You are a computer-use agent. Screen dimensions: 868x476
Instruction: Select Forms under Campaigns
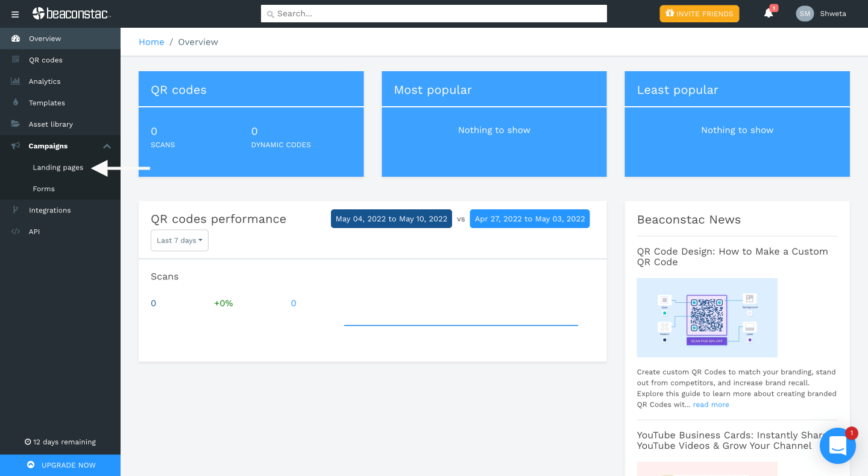click(43, 189)
